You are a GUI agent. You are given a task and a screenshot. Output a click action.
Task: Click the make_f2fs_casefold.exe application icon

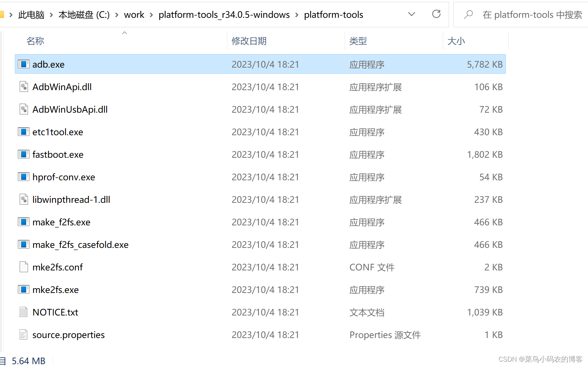[24, 245]
